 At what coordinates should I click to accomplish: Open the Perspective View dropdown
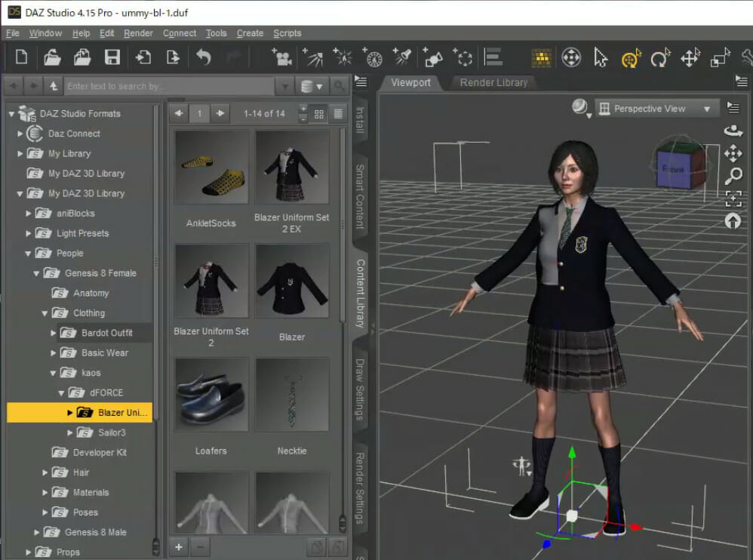(x=656, y=109)
